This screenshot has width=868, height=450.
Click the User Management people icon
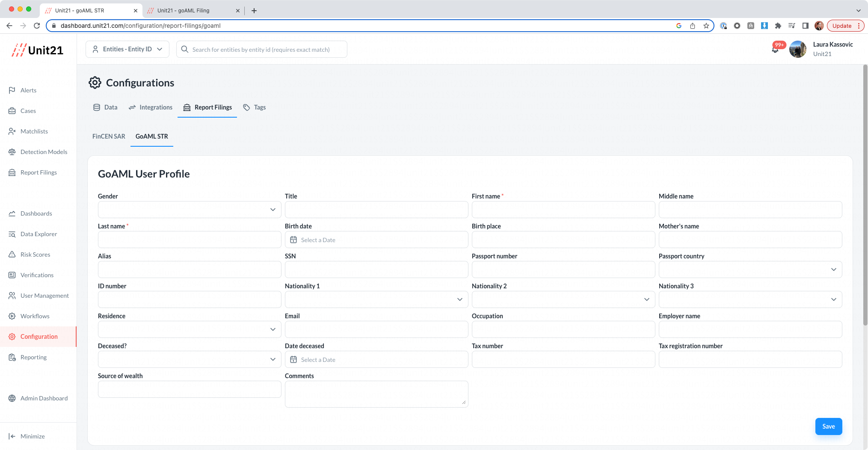[12, 296]
